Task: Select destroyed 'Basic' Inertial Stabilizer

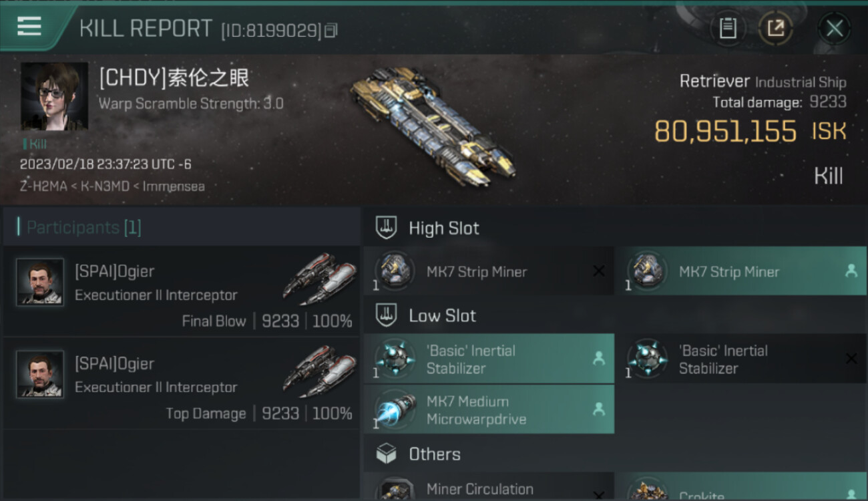Action: (x=740, y=359)
